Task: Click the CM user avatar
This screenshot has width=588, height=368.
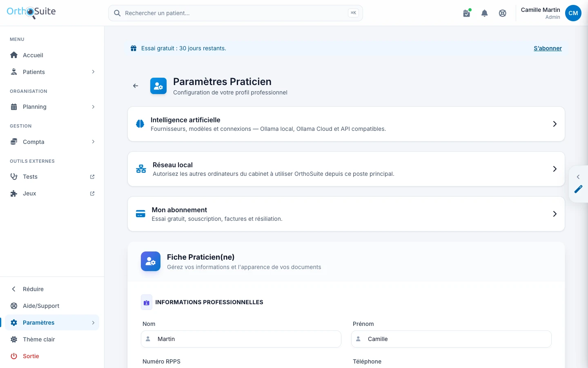Action: pyautogui.click(x=573, y=13)
